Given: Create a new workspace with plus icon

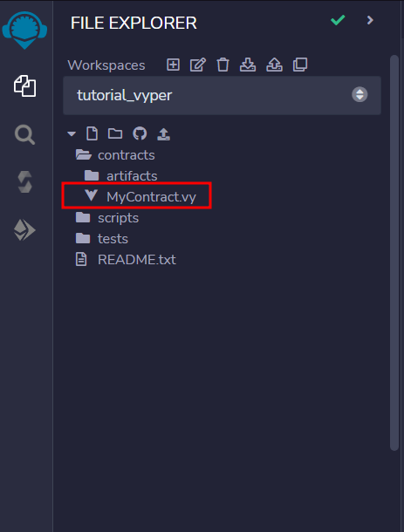Looking at the screenshot, I should coord(173,65).
